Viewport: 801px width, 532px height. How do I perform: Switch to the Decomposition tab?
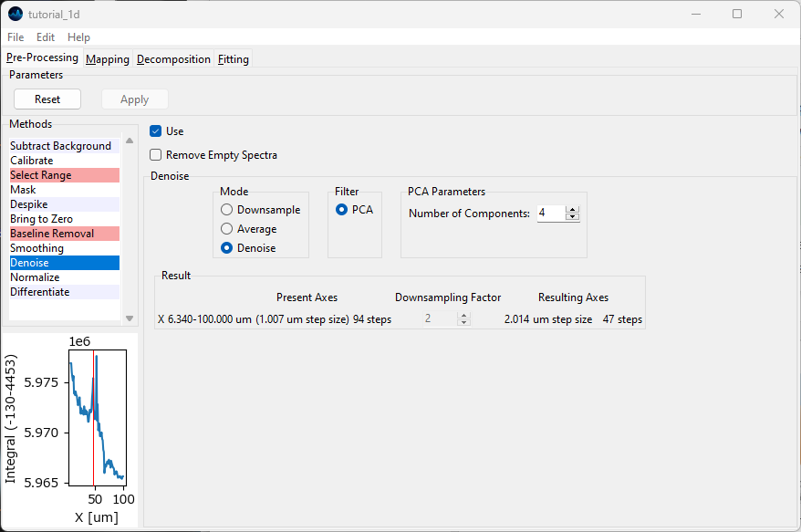(173, 59)
